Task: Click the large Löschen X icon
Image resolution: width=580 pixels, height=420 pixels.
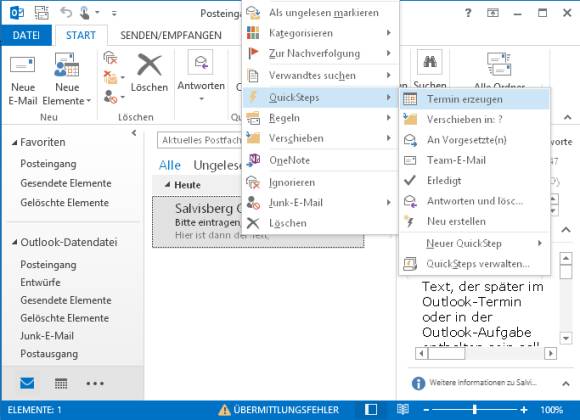Action: pyautogui.click(x=149, y=65)
